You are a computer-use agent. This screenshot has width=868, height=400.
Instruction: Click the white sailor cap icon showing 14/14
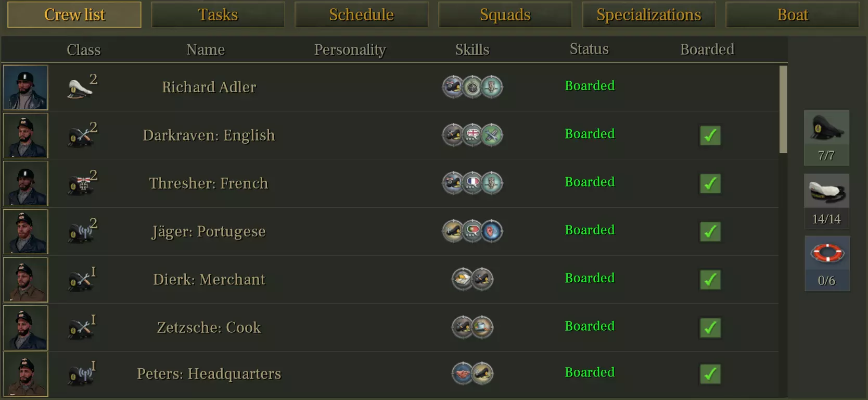(x=826, y=191)
